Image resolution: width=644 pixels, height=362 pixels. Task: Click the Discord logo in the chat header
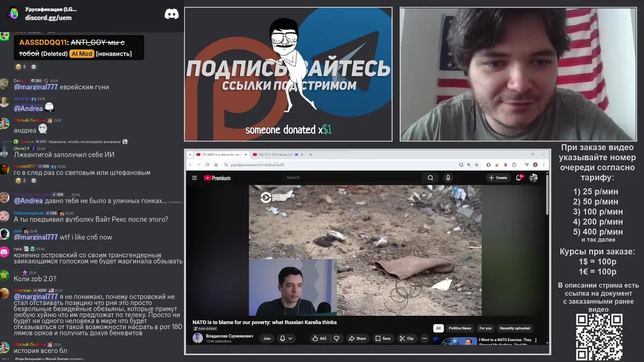(172, 14)
